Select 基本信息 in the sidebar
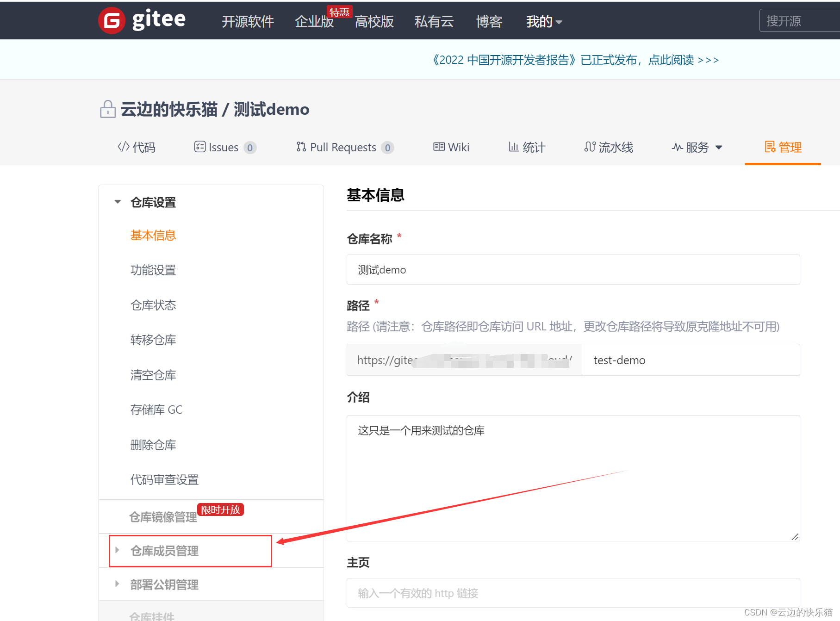This screenshot has height=621, width=840. tap(153, 235)
